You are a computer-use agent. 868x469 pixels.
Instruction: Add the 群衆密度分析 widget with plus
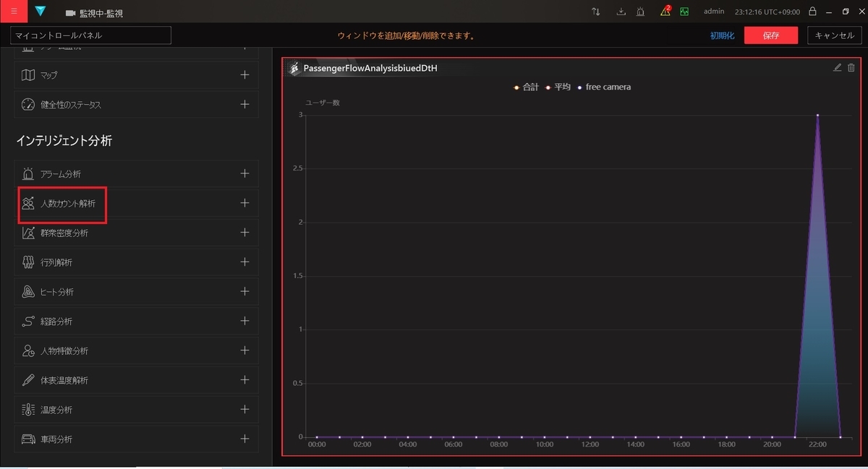(244, 232)
